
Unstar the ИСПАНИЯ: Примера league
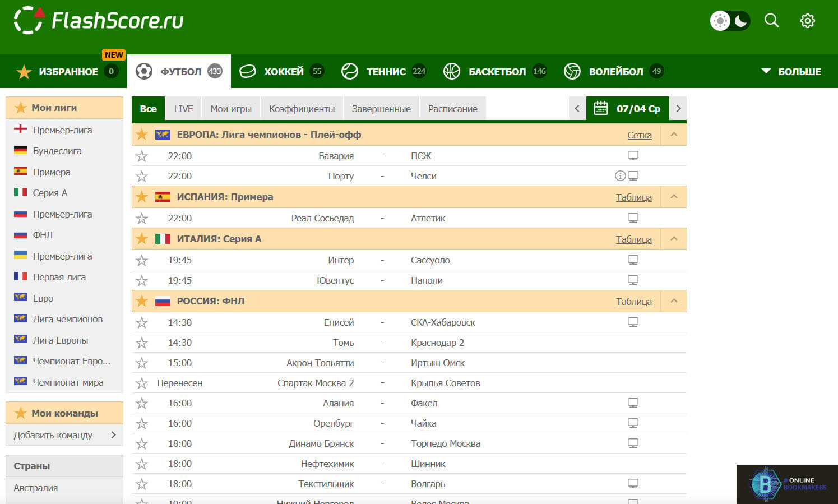tap(142, 197)
